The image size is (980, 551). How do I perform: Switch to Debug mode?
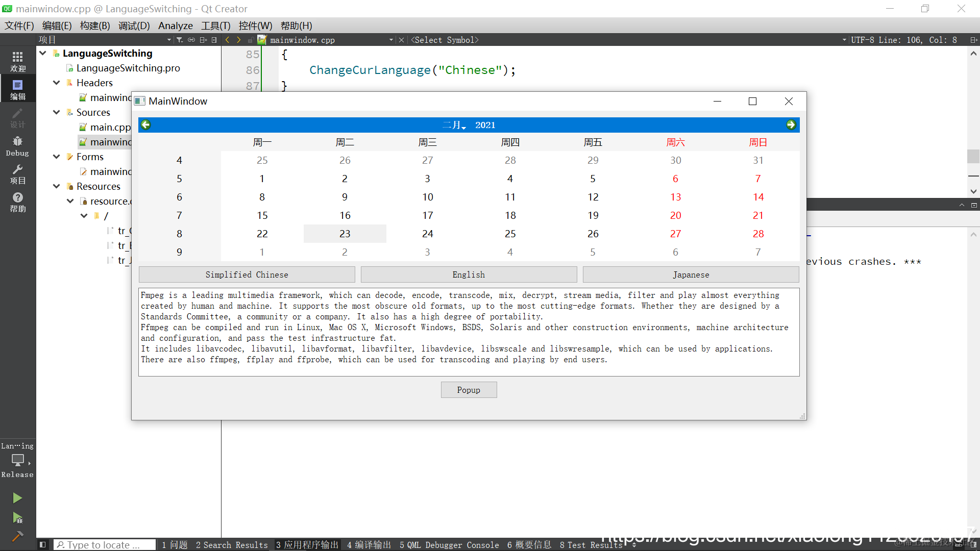point(18,145)
